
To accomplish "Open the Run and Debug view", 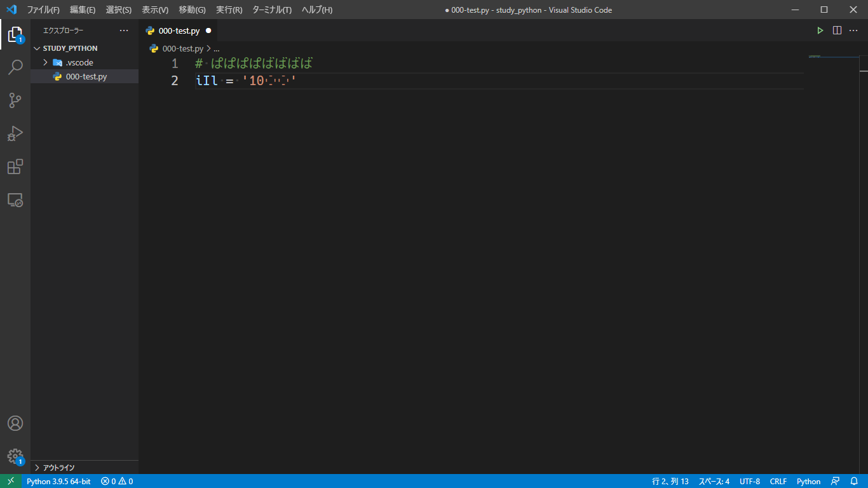I will 15,133.
